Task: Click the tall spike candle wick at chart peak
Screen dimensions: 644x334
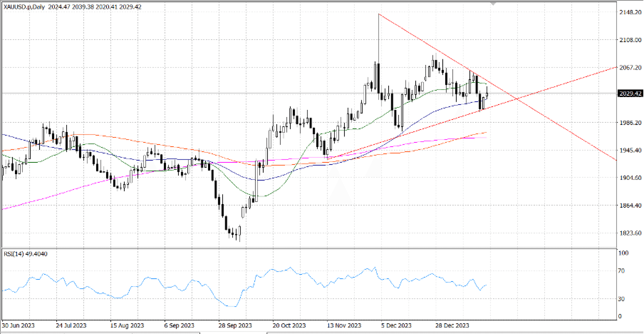Action: click(379, 38)
